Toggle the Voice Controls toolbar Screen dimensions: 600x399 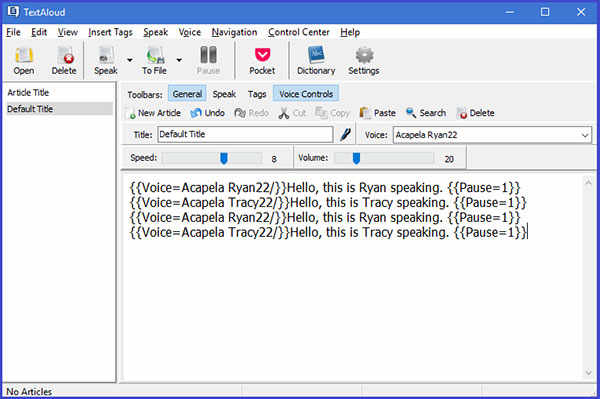[306, 94]
